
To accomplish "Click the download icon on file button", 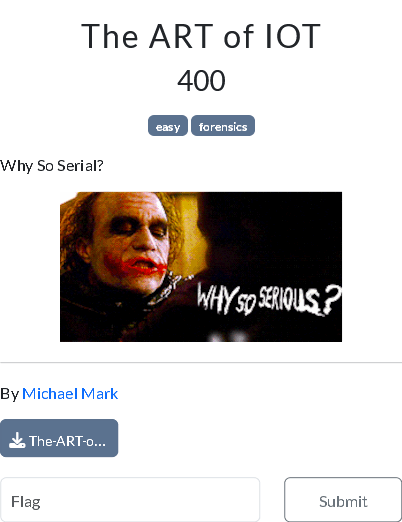I will [x=17, y=440].
